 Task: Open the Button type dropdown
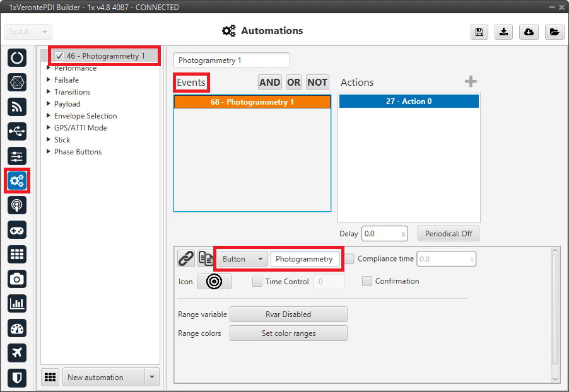pos(242,258)
